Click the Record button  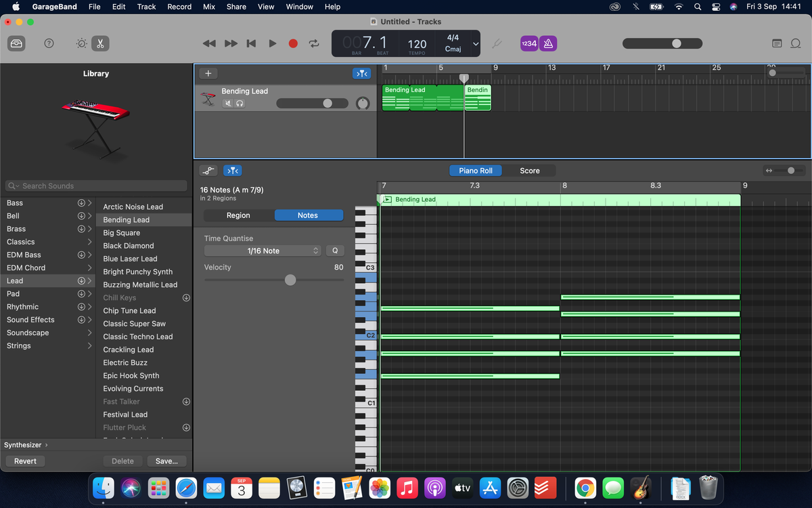pyautogui.click(x=292, y=43)
